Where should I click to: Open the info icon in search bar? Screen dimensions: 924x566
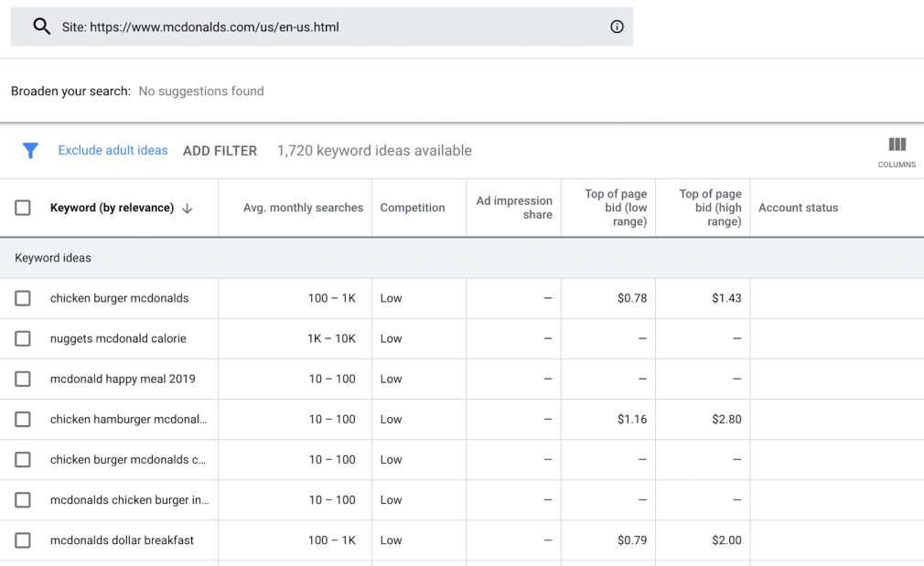(x=617, y=27)
